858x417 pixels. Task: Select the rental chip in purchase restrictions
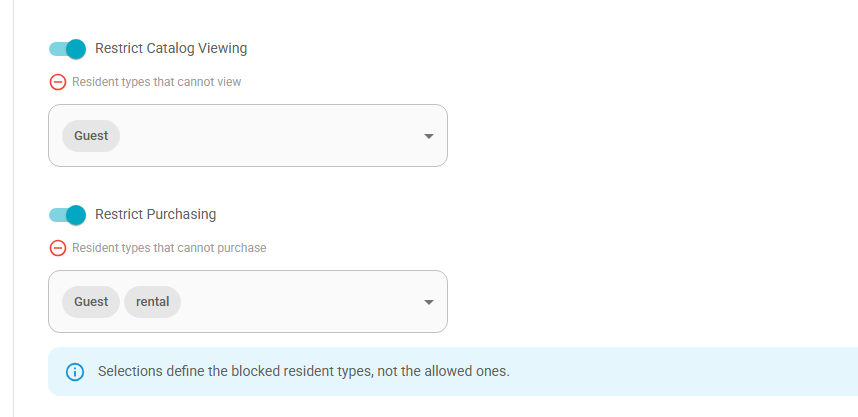click(153, 302)
